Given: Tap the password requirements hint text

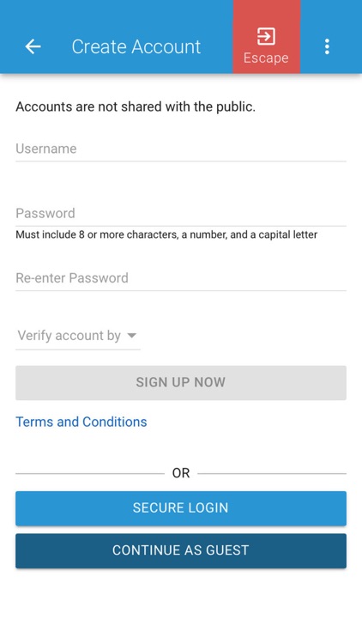Looking at the screenshot, I should [x=166, y=235].
